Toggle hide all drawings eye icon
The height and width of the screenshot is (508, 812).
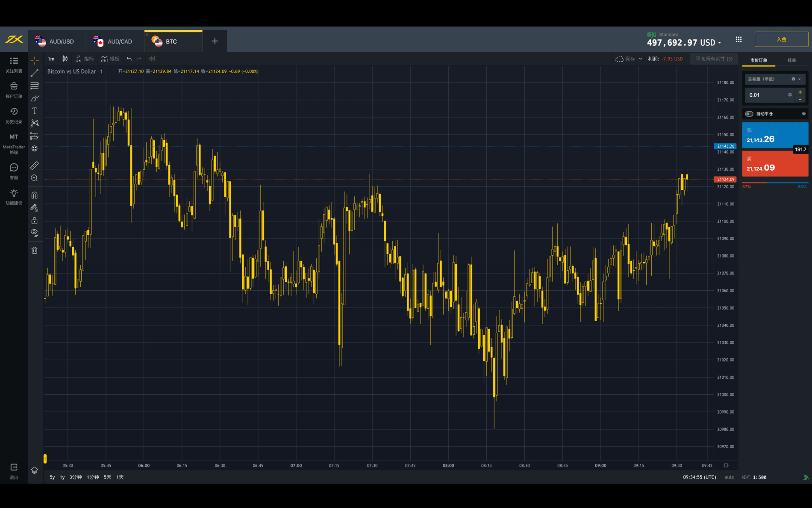pyautogui.click(x=35, y=233)
